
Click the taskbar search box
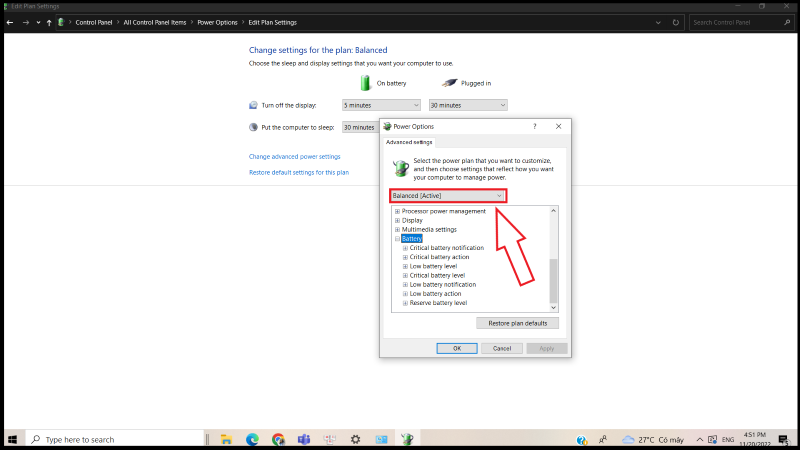115,439
